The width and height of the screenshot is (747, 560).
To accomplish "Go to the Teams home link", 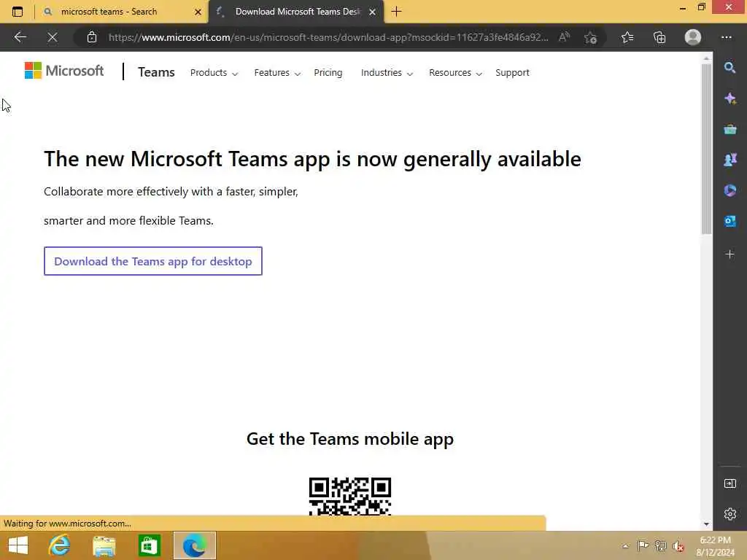I will coord(156,72).
